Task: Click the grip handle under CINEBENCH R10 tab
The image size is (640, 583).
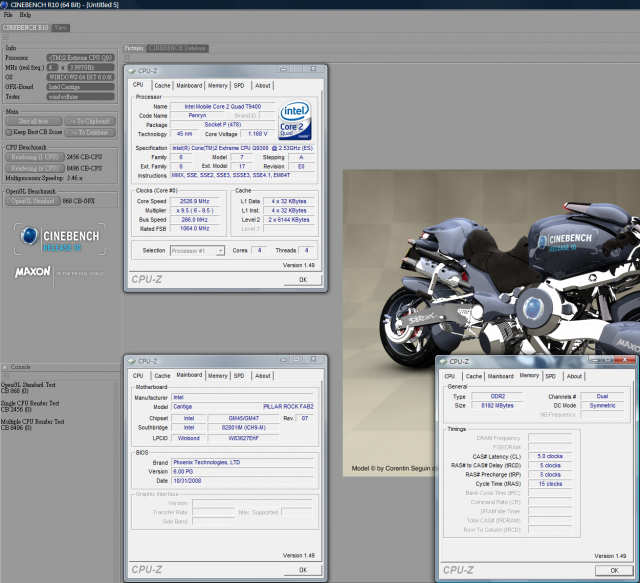Action: point(6,37)
